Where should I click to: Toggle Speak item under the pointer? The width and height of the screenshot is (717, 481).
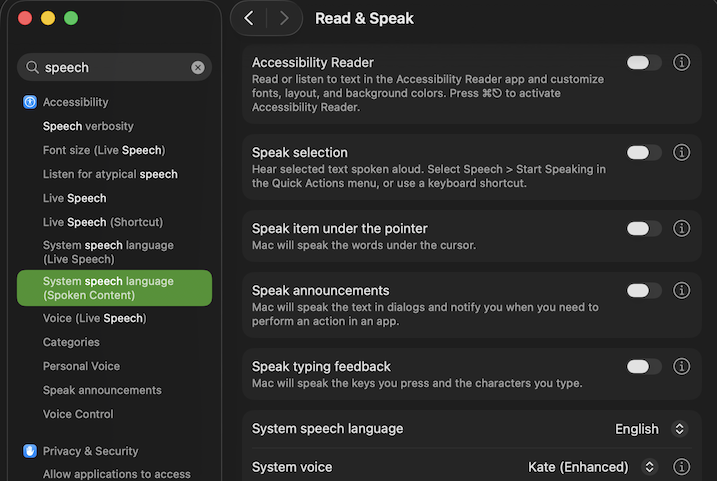[644, 229]
